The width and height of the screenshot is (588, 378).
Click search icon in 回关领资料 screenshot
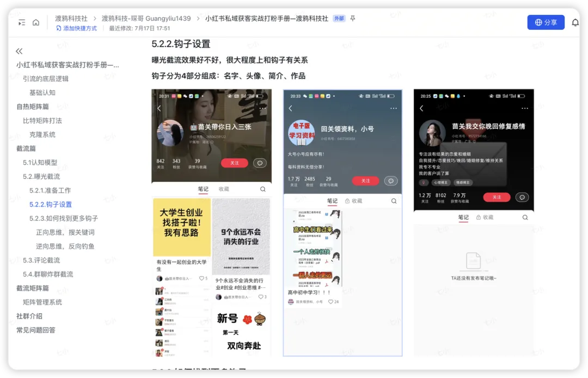[x=394, y=201]
